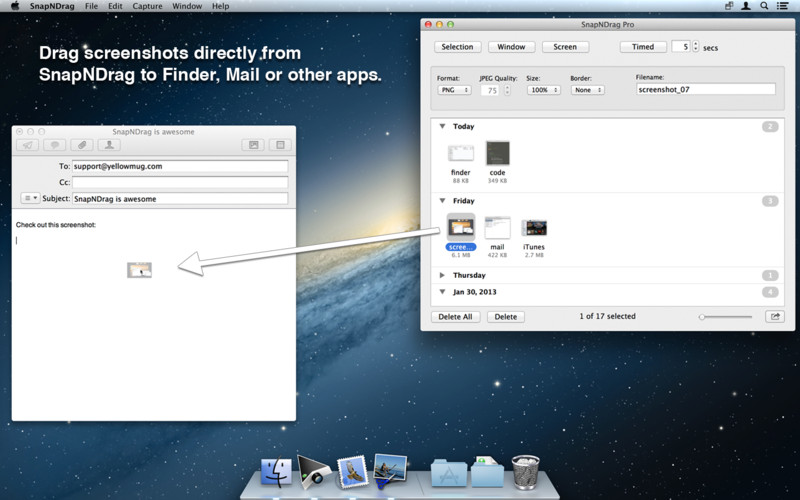Select the iTunes screenshot thumbnail
Viewport: 800px width, 500px height.
534,228
